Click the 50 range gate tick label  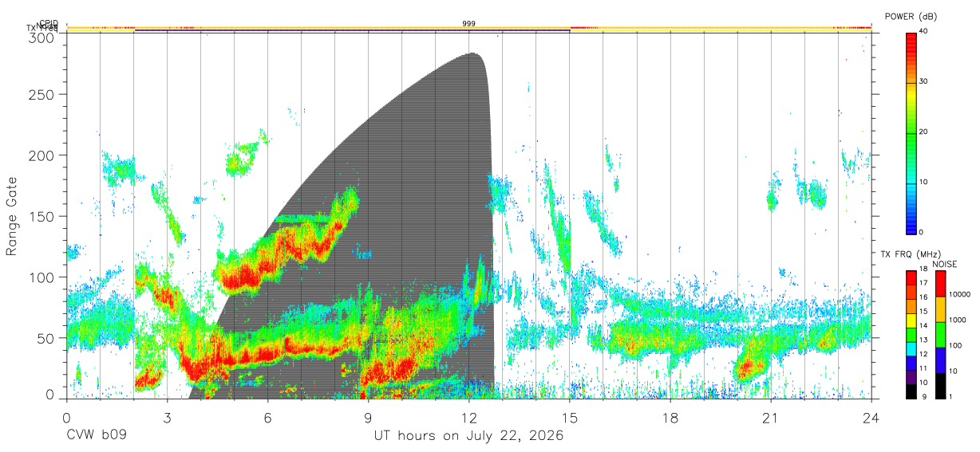[47, 338]
